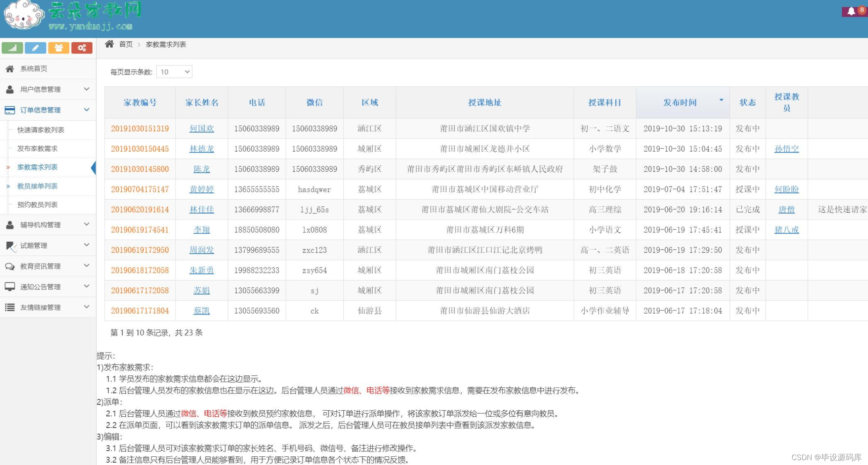The width and height of the screenshot is (868, 465).
Task: Open parent link 何国欢
Action: pos(202,128)
